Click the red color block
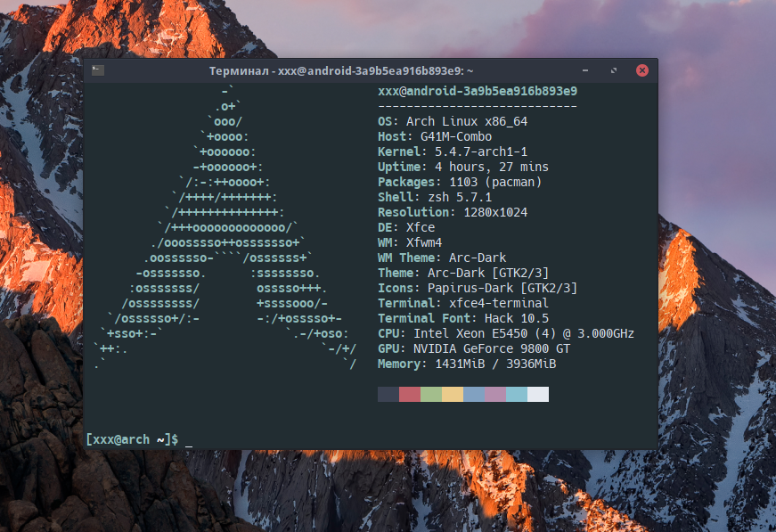This screenshot has width=776, height=532. [410, 395]
